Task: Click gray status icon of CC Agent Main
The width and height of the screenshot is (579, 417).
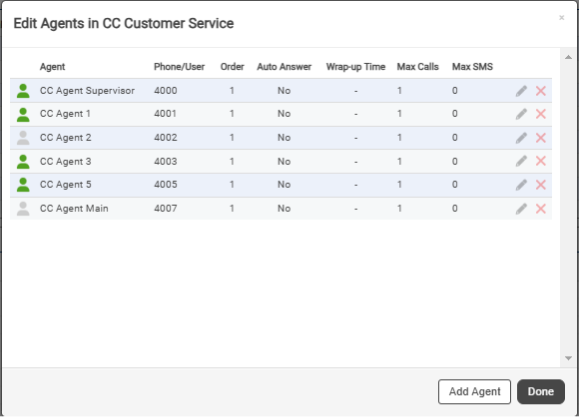Action: tap(23, 209)
